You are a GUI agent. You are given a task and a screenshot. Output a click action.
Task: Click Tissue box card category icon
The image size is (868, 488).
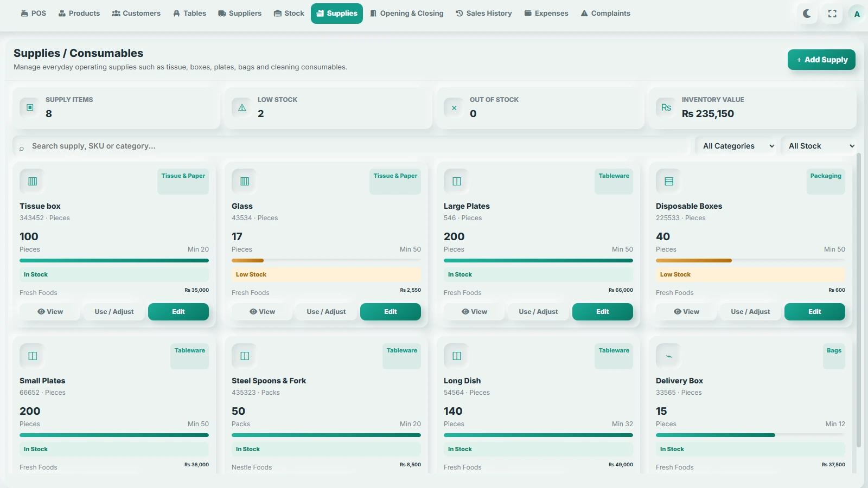33,181
